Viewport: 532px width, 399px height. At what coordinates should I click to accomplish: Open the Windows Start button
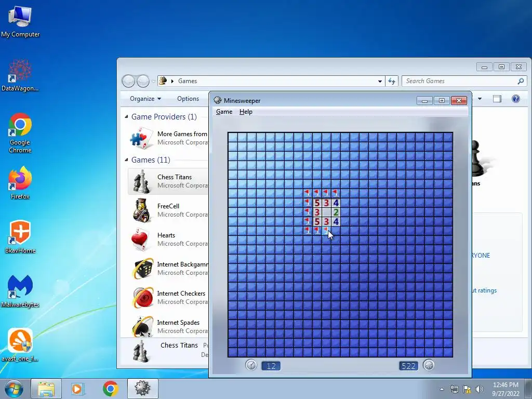coord(14,389)
